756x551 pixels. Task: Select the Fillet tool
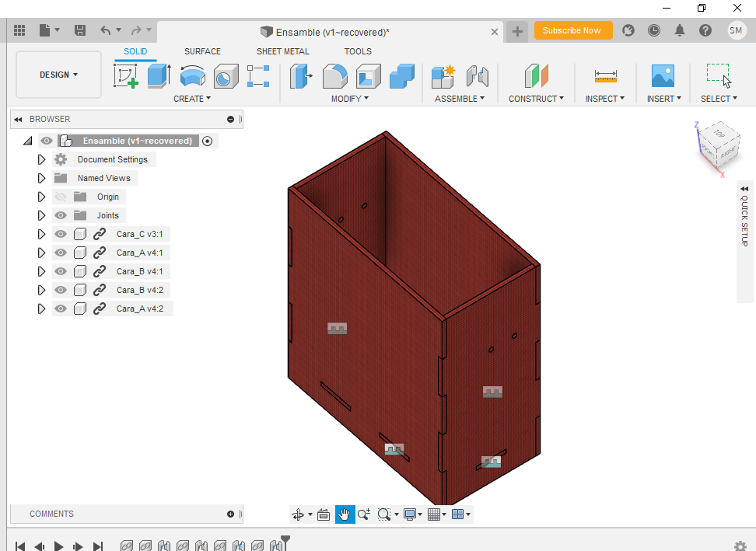click(x=334, y=76)
